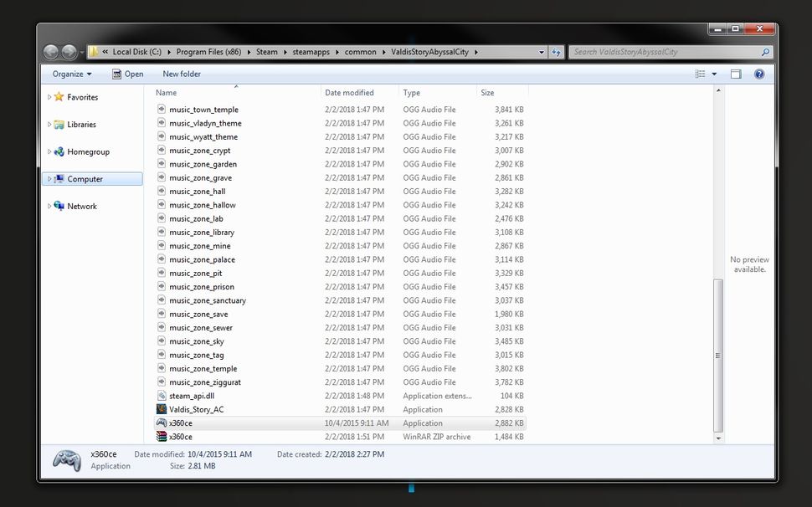Viewport: 812px width, 507px height.
Task: Click the Forward navigation arrow button
Action: 69,52
